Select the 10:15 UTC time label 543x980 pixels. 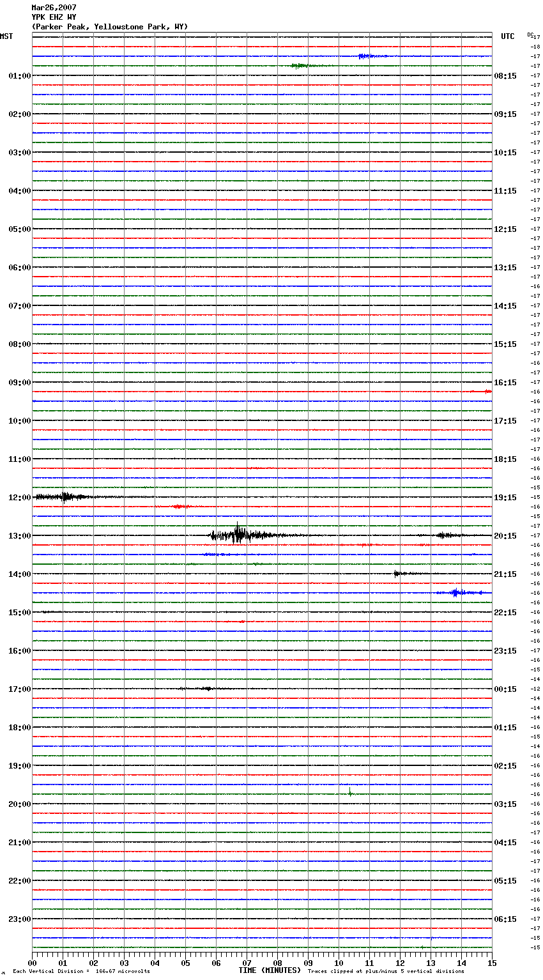click(x=505, y=153)
